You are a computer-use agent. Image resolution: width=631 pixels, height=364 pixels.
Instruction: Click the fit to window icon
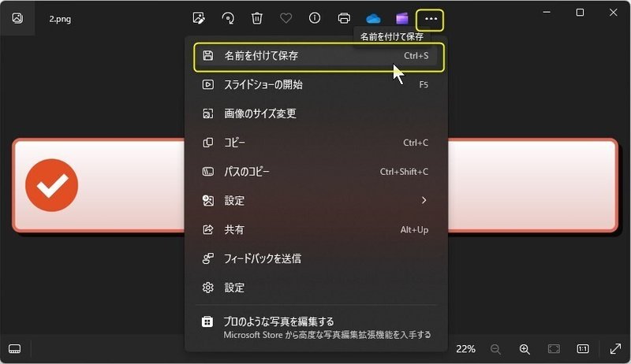point(554,349)
